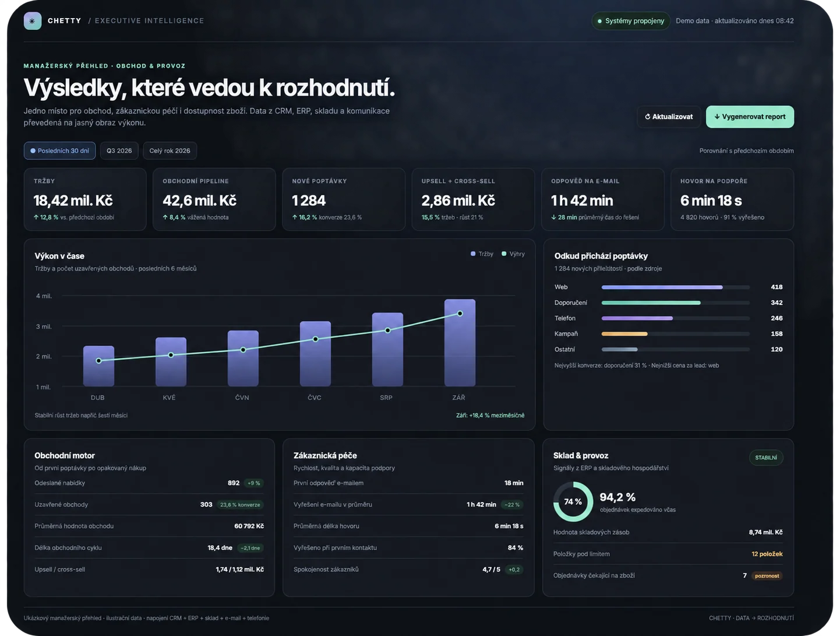This screenshot has height=636, width=840.
Task: Toggle the Tržby legend item
Action: [482, 254]
